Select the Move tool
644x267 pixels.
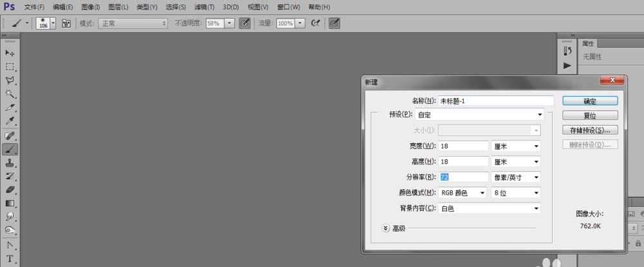(10, 53)
